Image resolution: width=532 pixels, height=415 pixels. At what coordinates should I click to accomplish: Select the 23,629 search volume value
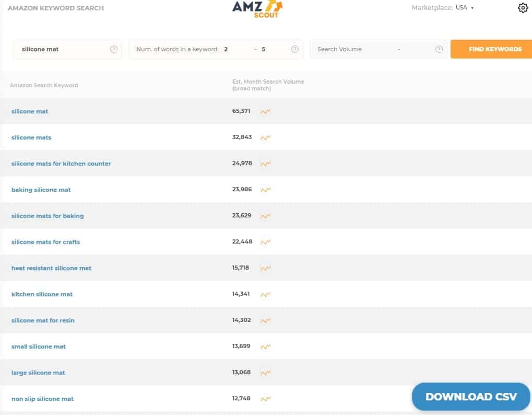click(x=242, y=216)
